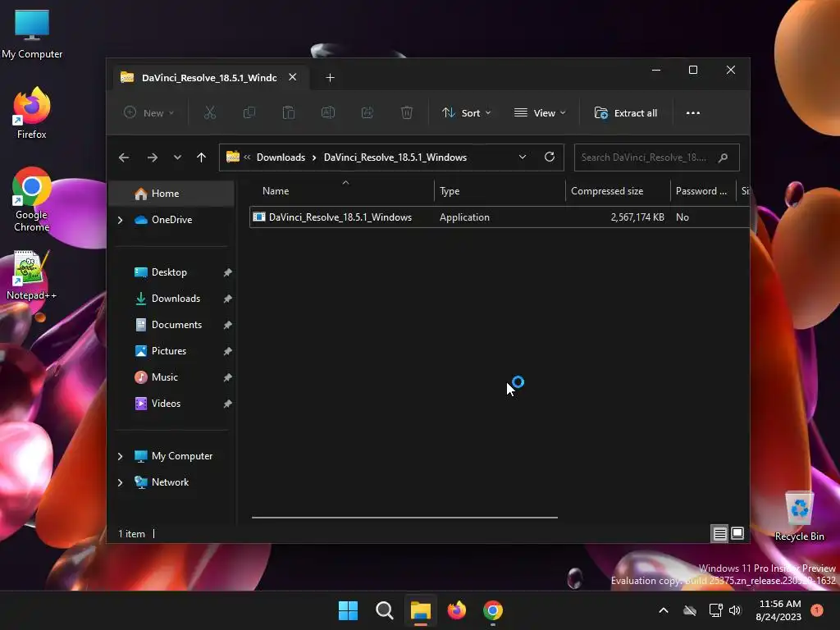Open the See more ellipsis menu
Viewport: 840px width, 630px height.
click(692, 113)
